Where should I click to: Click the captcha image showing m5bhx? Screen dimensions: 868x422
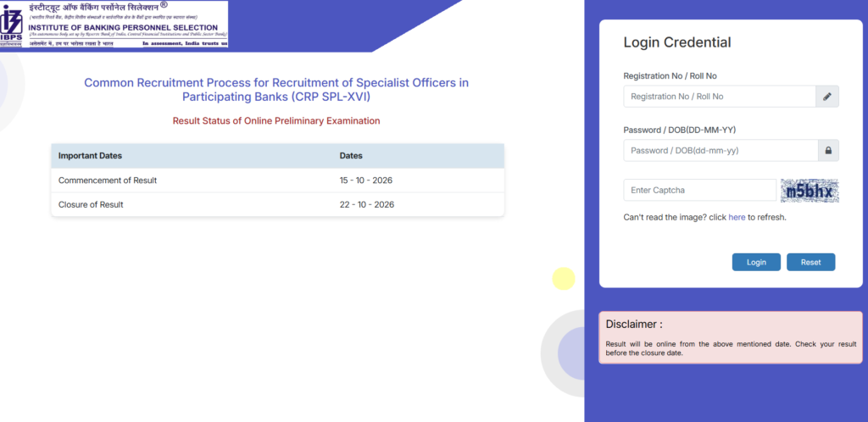(x=810, y=191)
